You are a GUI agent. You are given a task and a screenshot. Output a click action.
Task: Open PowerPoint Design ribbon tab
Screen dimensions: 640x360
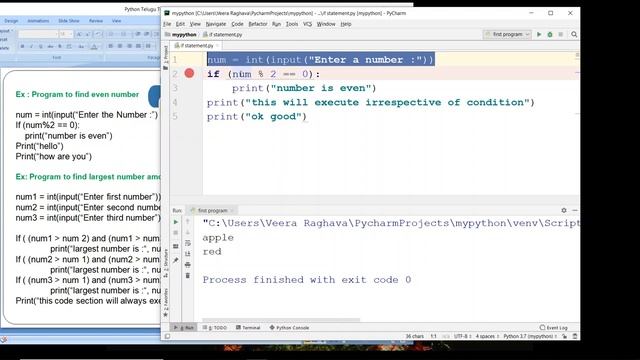pos(11,21)
